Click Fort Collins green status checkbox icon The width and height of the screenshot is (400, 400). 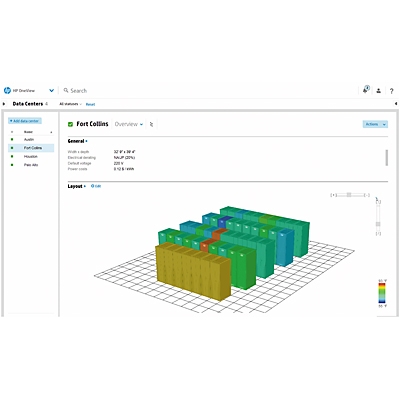coord(70,124)
